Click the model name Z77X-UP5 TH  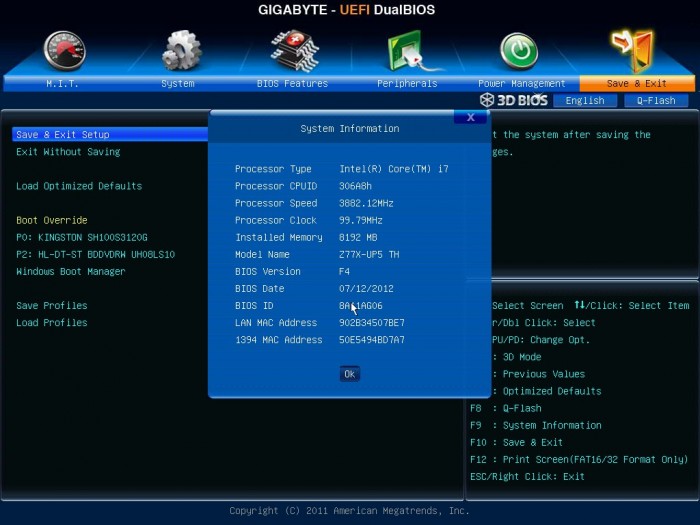click(369, 254)
